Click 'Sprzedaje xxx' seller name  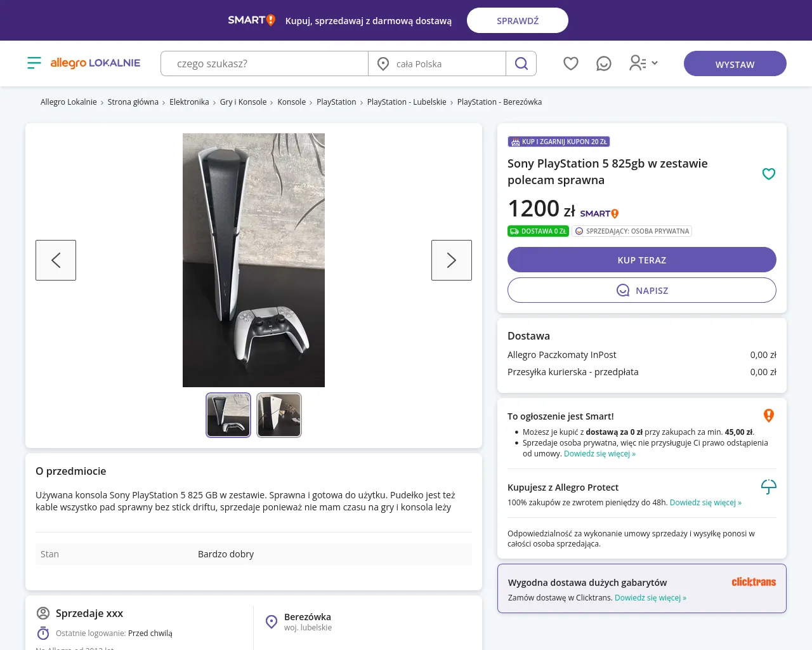click(x=89, y=613)
